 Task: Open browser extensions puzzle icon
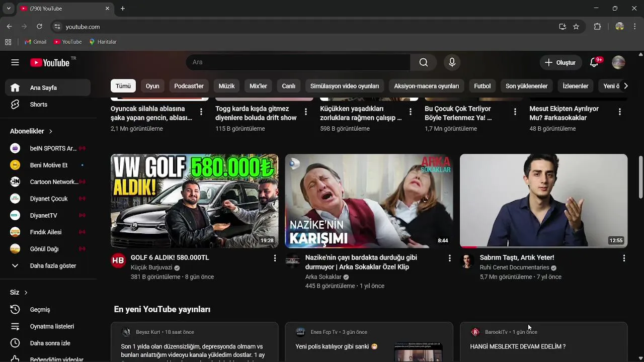click(x=597, y=27)
